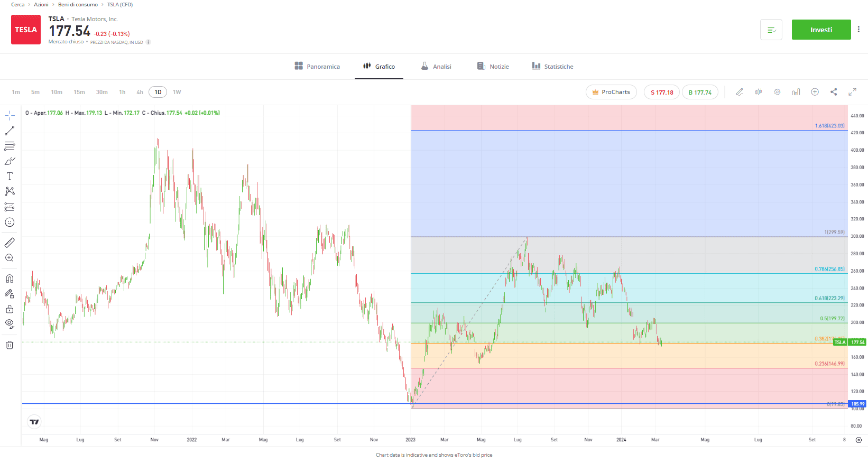This screenshot has width=868, height=463.
Task: Click the 0.618(223.29) Fibonacci level label
Action: pos(829,298)
